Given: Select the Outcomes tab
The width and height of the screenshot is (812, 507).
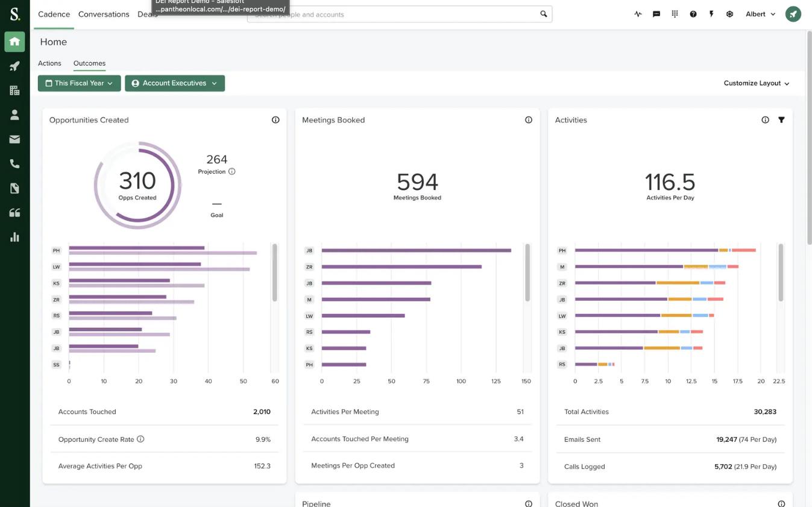Looking at the screenshot, I should point(89,63).
